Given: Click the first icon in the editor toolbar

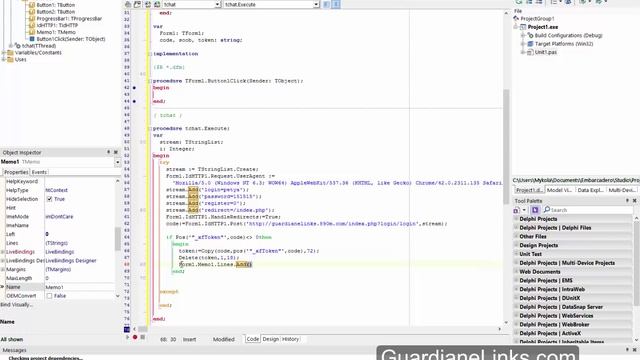Looking at the screenshot, I should [128, 4].
